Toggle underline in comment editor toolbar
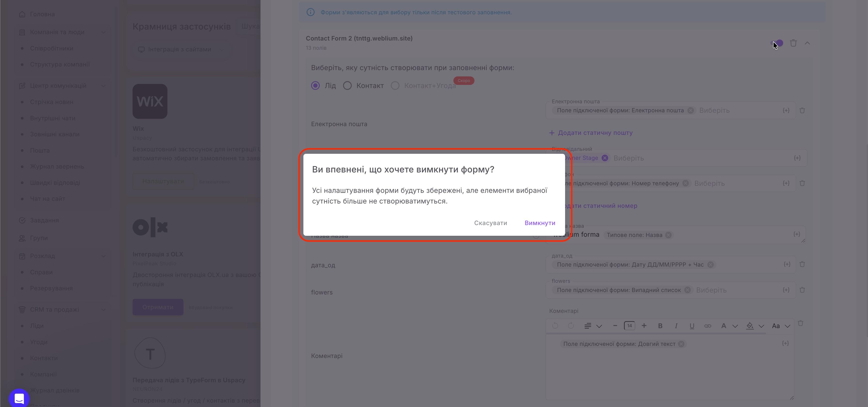The height and width of the screenshot is (407, 868). [692, 326]
